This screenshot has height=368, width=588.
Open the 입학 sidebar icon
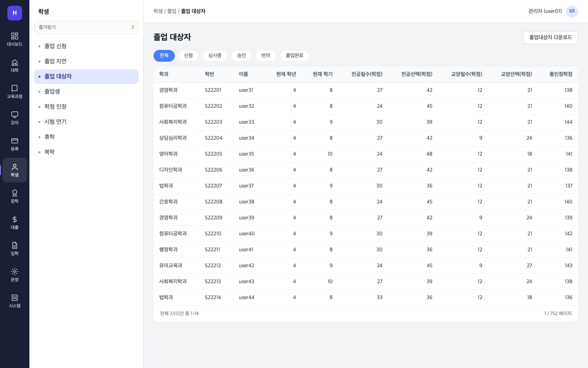click(14, 248)
